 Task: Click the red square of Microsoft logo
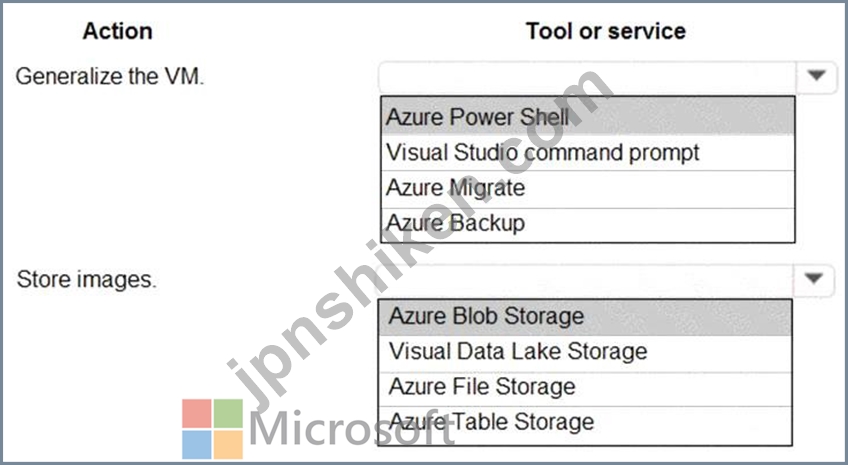tap(196, 414)
